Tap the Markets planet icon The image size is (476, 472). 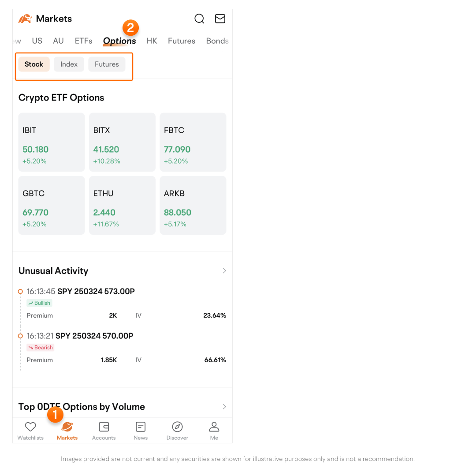tap(67, 427)
